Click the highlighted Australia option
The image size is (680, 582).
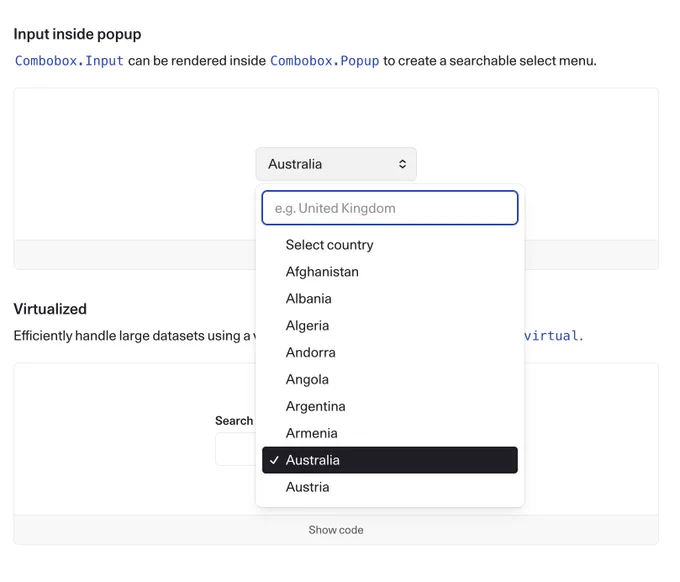pos(390,460)
